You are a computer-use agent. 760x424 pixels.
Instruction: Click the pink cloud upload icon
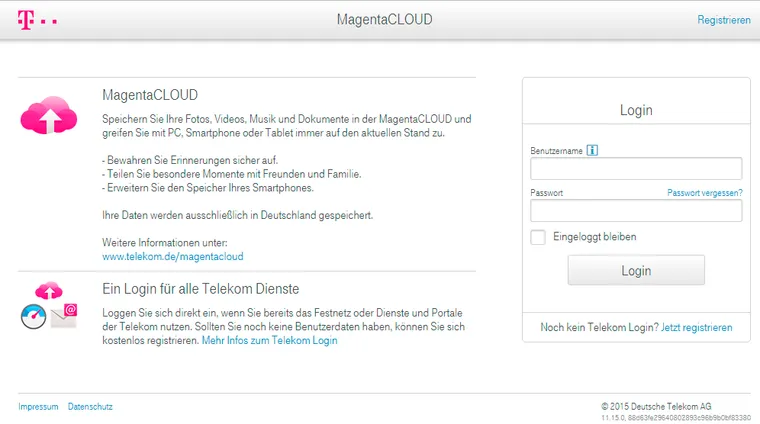[48, 115]
